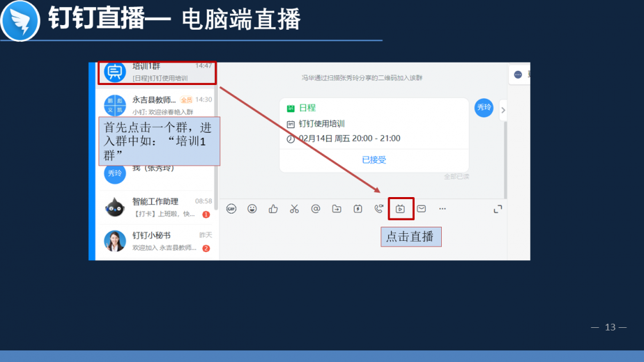Open the emoji smiley picker
This screenshot has height=362, width=644.
(252, 209)
